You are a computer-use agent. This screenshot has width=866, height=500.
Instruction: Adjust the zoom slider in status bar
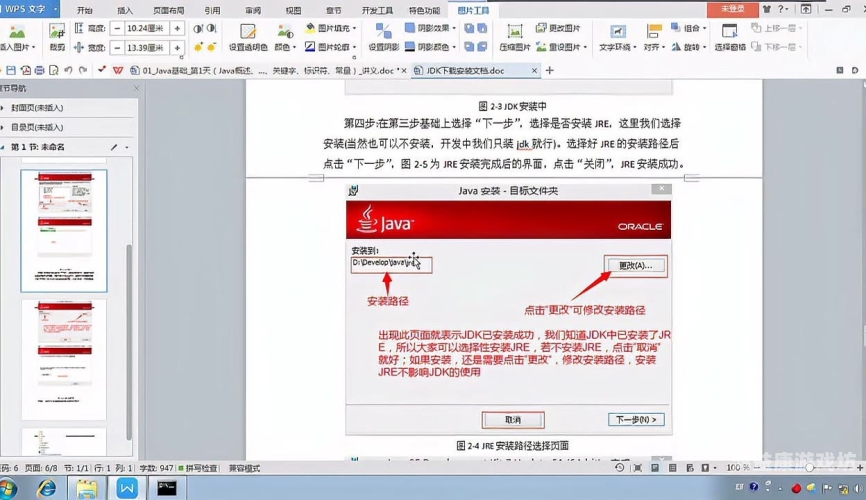click(x=809, y=468)
